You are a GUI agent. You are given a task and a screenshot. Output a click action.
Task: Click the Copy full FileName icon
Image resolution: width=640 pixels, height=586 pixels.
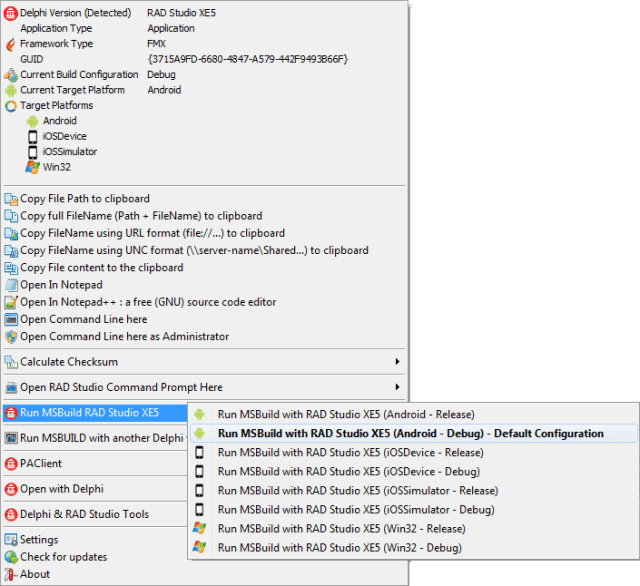(11, 216)
